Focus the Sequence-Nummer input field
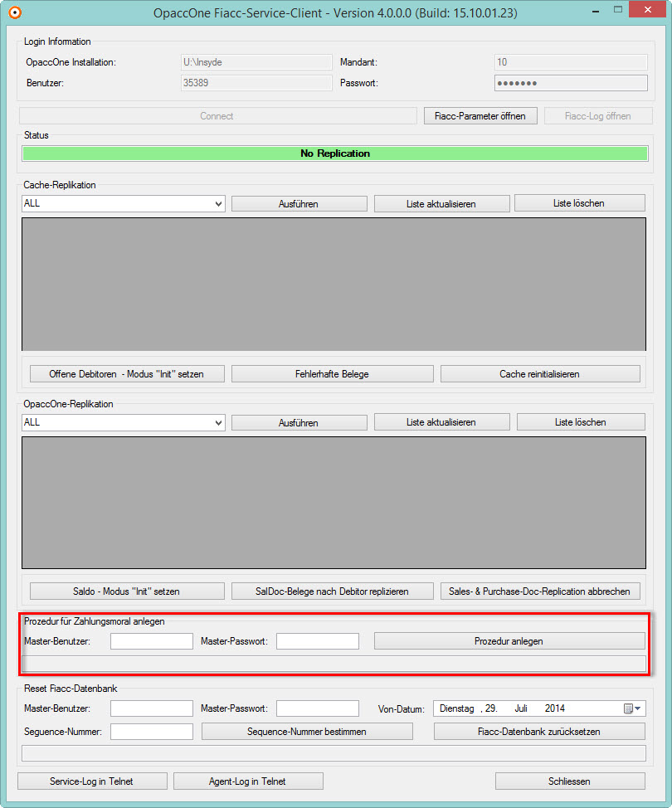The width and height of the screenshot is (672, 808). 152,731
